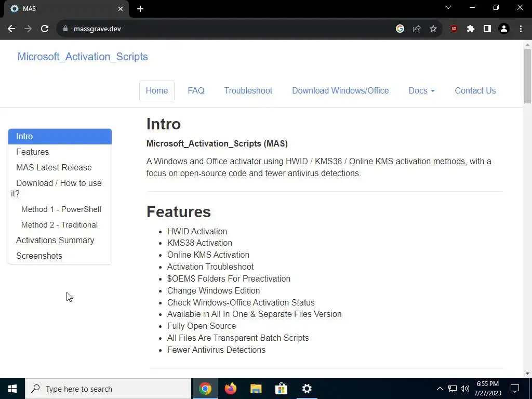532x399 pixels.
Task: Click the scrollbar down arrow
Action: (527, 374)
